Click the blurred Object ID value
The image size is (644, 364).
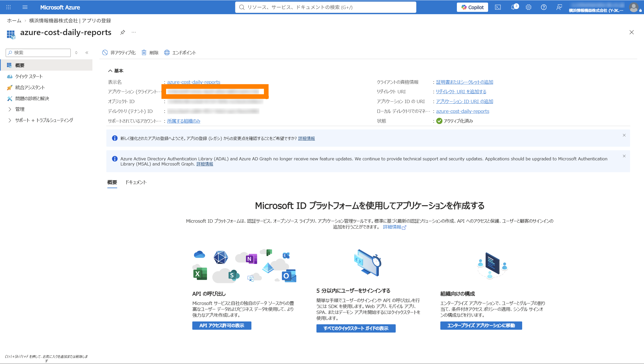click(215, 102)
